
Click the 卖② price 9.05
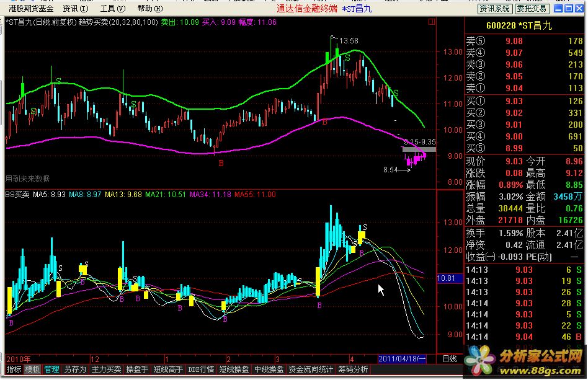point(514,76)
